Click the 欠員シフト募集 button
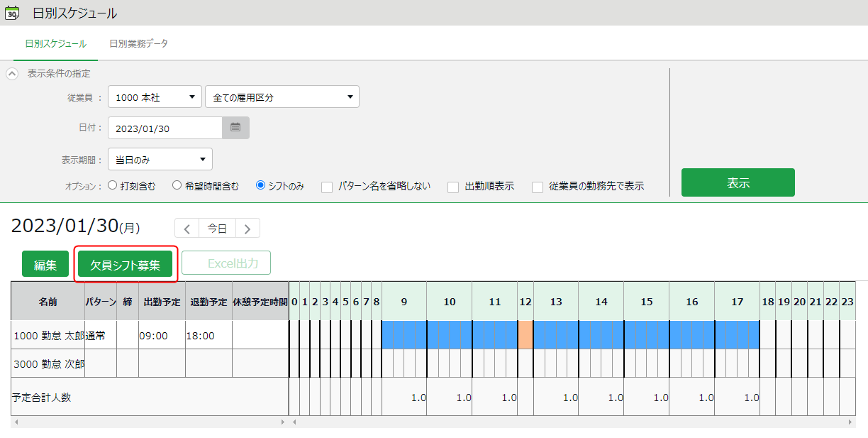 click(125, 264)
